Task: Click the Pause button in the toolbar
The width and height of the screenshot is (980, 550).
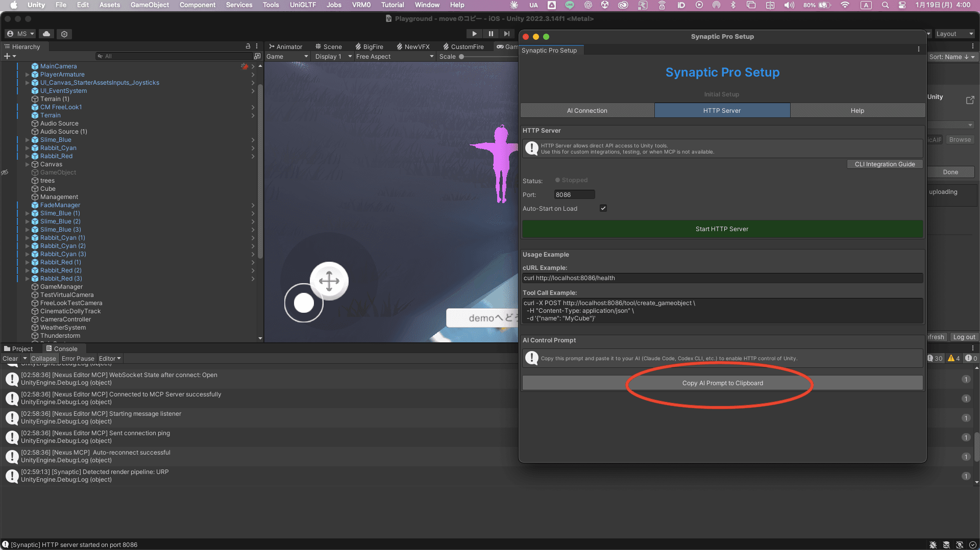Action: (x=491, y=33)
